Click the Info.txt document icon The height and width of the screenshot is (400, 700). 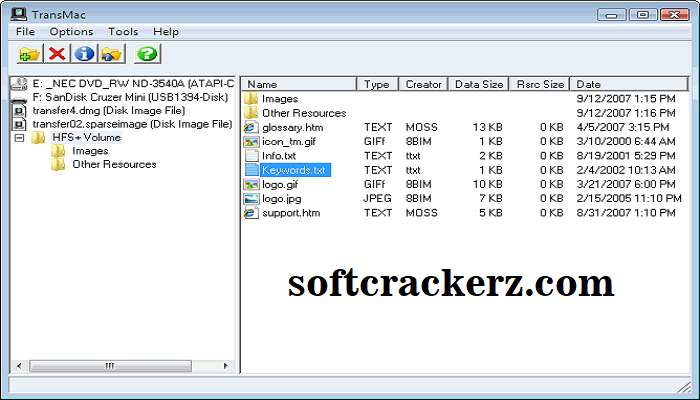tap(251, 156)
